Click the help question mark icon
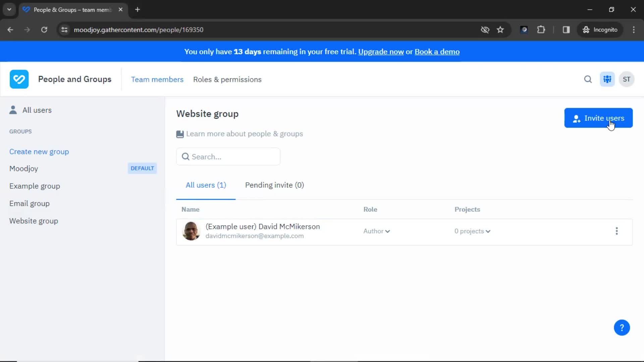The width and height of the screenshot is (644, 362). point(622,327)
